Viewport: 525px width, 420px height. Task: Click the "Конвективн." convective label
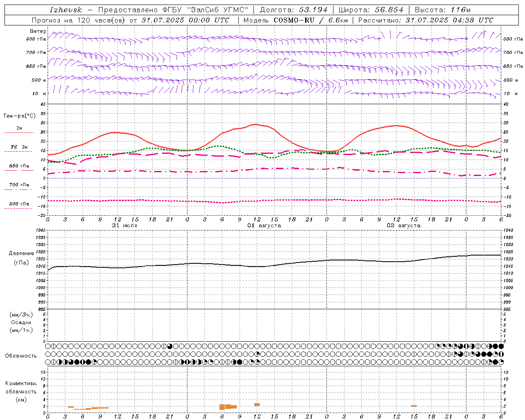[x=21, y=383]
